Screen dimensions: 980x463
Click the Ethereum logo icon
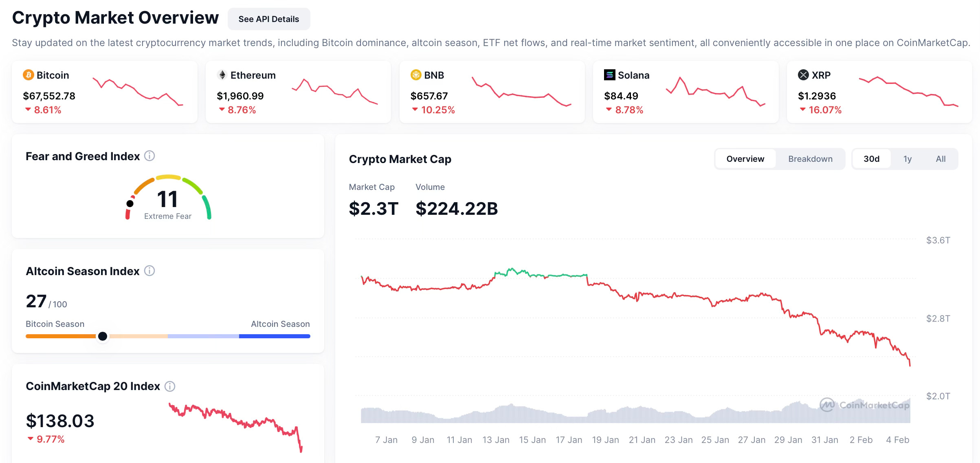[x=222, y=75]
